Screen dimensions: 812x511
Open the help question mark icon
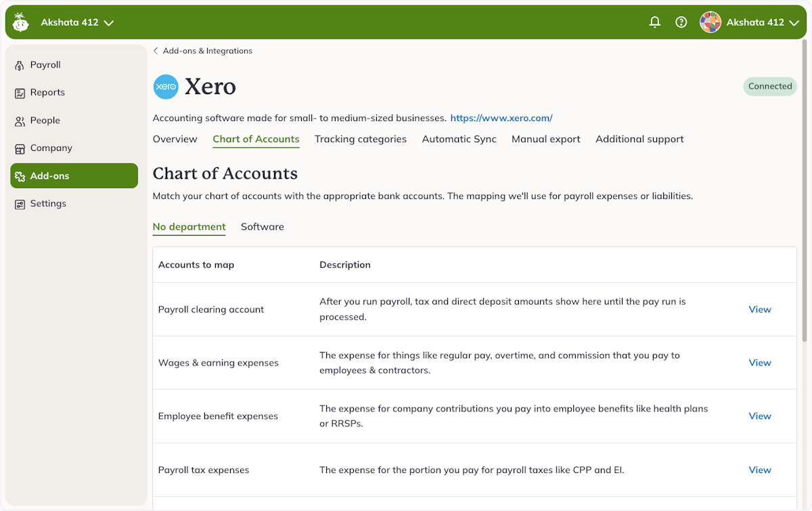681,22
